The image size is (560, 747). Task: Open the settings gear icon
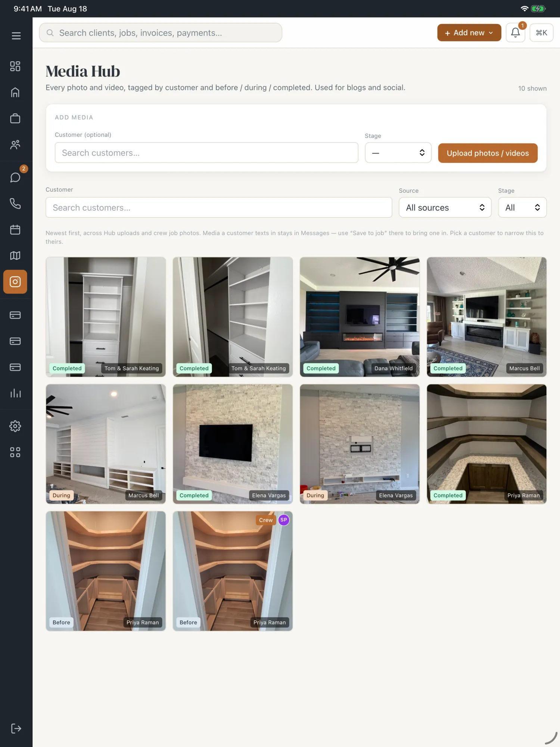coord(15,426)
